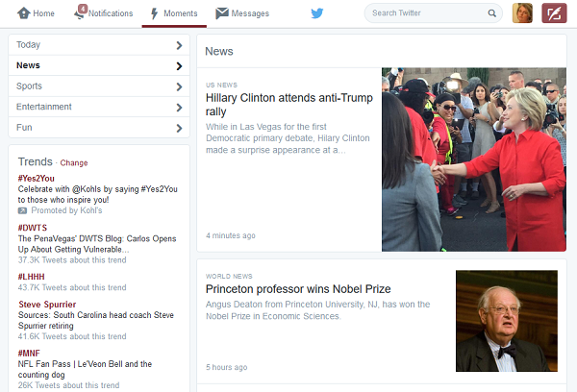Viewport: 577px width, 392px height.
Task: Click '37.3K Tweets about this trend'
Action: [72, 260]
